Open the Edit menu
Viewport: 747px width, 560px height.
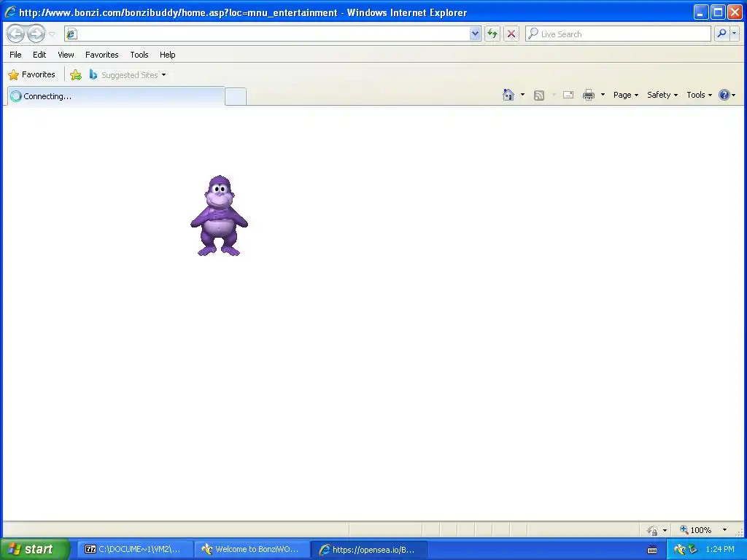point(39,55)
